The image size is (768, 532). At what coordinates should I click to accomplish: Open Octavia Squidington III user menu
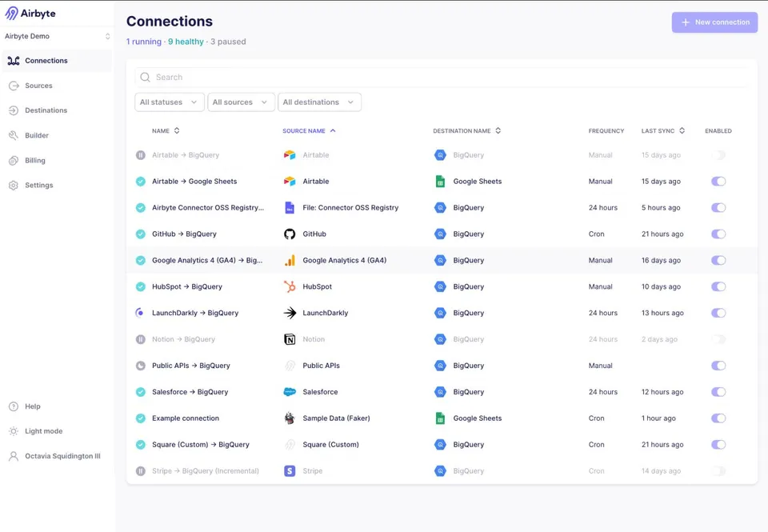point(58,456)
